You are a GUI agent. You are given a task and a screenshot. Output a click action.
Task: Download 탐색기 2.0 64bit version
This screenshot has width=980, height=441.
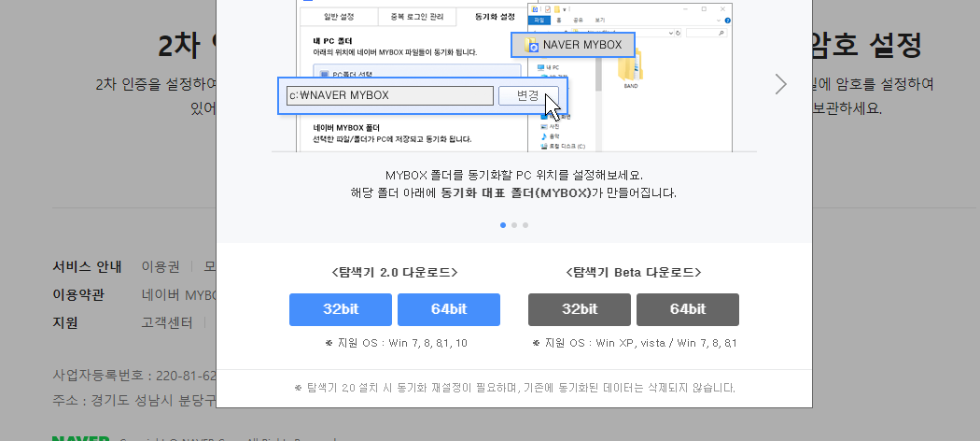(x=449, y=309)
